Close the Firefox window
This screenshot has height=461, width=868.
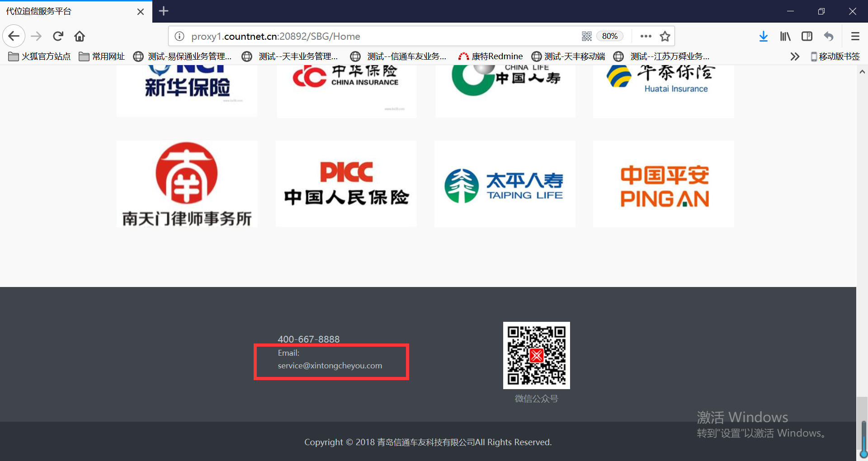pyautogui.click(x=853, y=11)
